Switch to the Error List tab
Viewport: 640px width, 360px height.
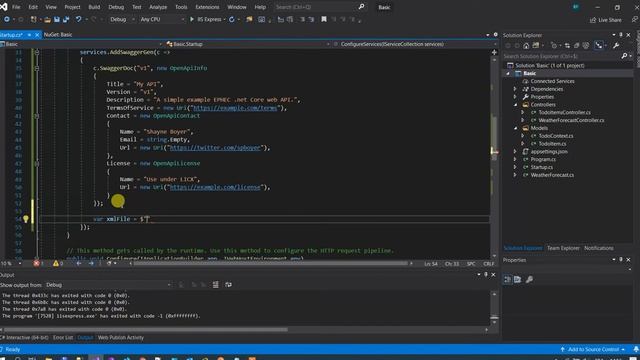pos(63,338)
